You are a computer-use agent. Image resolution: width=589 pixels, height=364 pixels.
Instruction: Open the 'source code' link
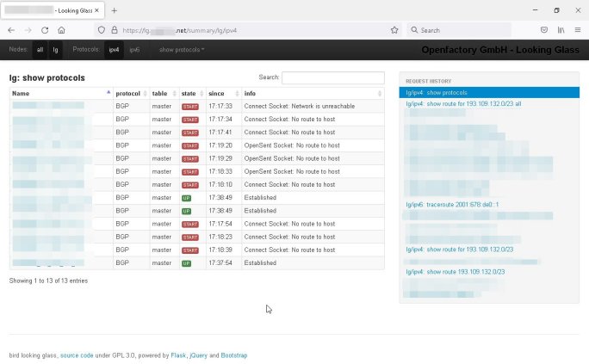77,355
